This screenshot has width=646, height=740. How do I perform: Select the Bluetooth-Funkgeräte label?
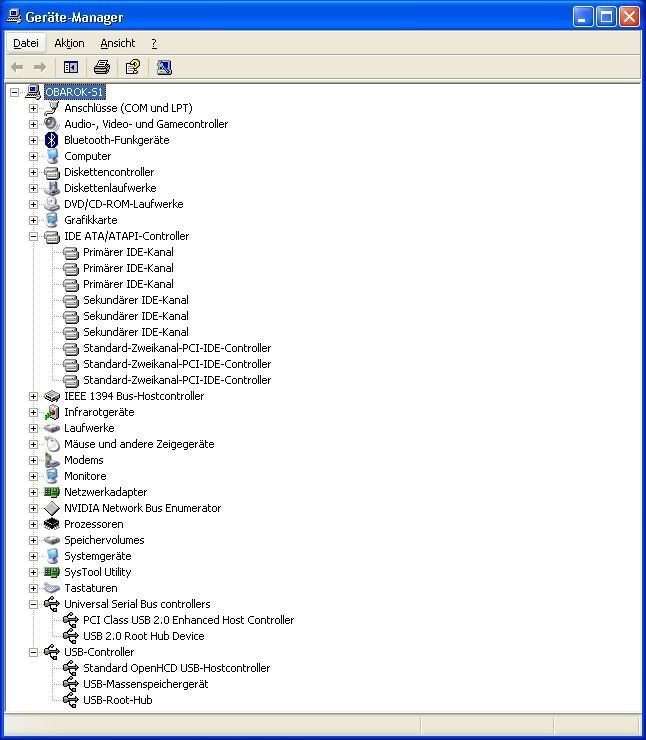(117, 140)
